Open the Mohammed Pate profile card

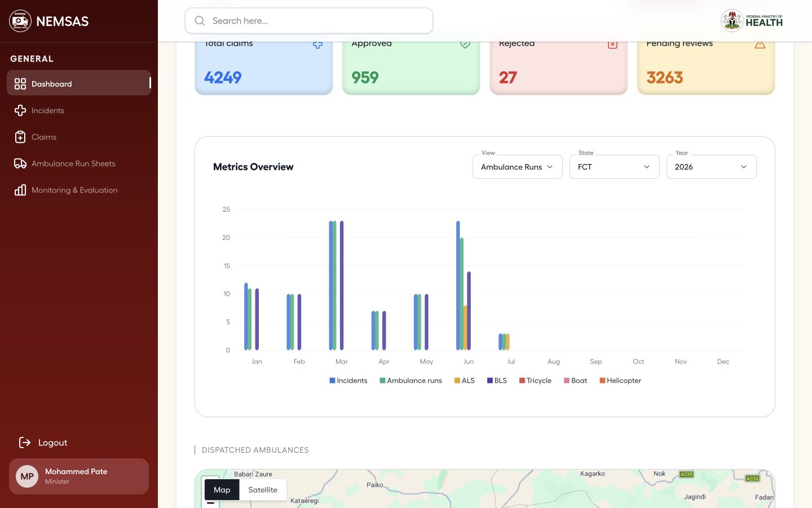(79, 476)
